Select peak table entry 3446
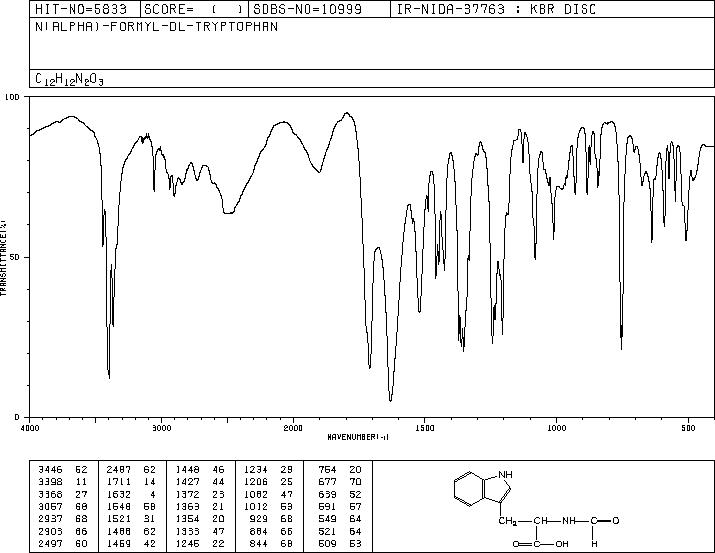Screen dimensions: 715x553 pyautogui.click(x=50, y=470)
